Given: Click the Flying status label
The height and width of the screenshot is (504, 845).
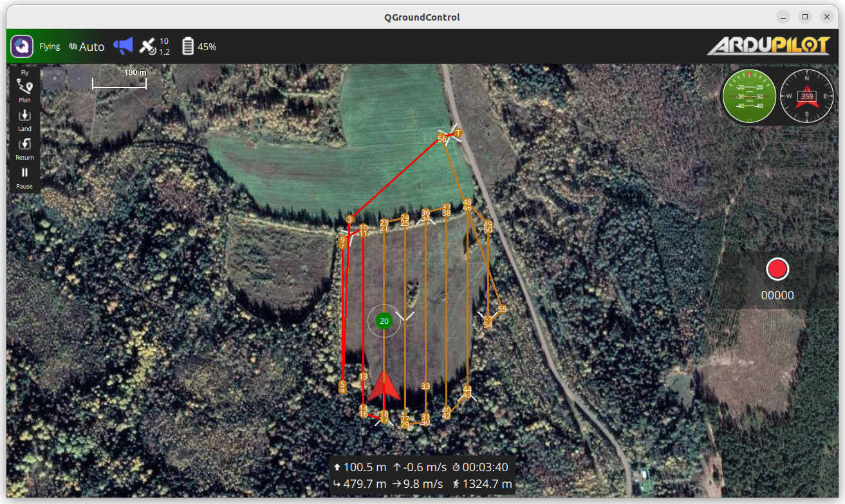Looking at the screenshot, I should pyautogui.click(x=50, y=46).
